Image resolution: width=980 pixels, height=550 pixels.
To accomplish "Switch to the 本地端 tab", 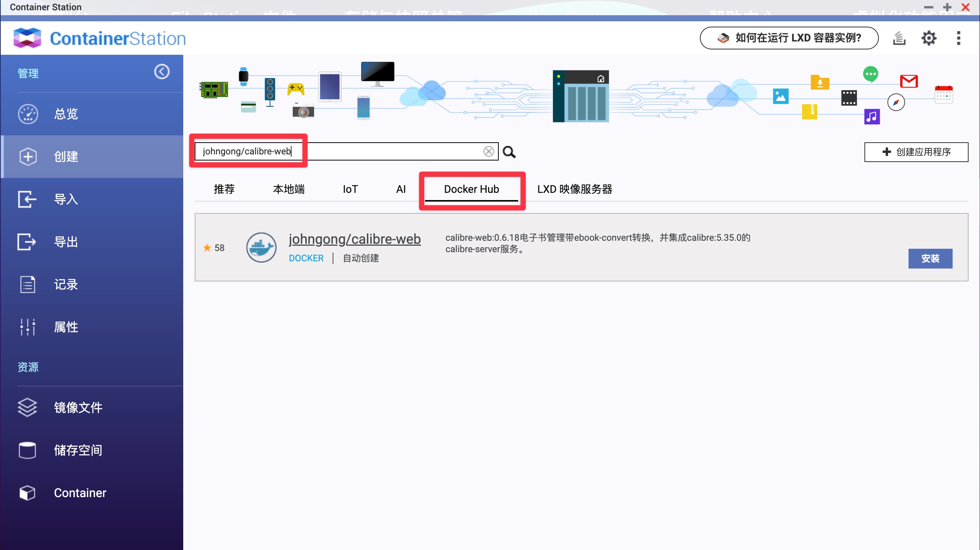I will click(x=289, y=189).
